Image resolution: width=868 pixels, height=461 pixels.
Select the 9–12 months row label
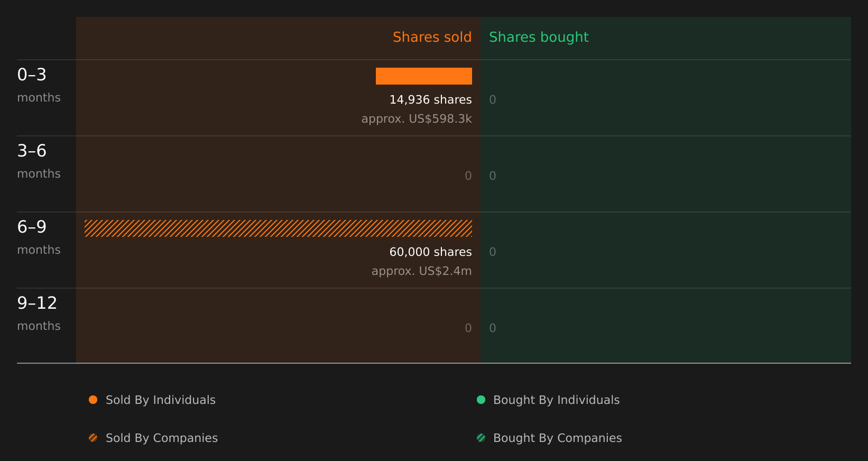click(39, 313)
